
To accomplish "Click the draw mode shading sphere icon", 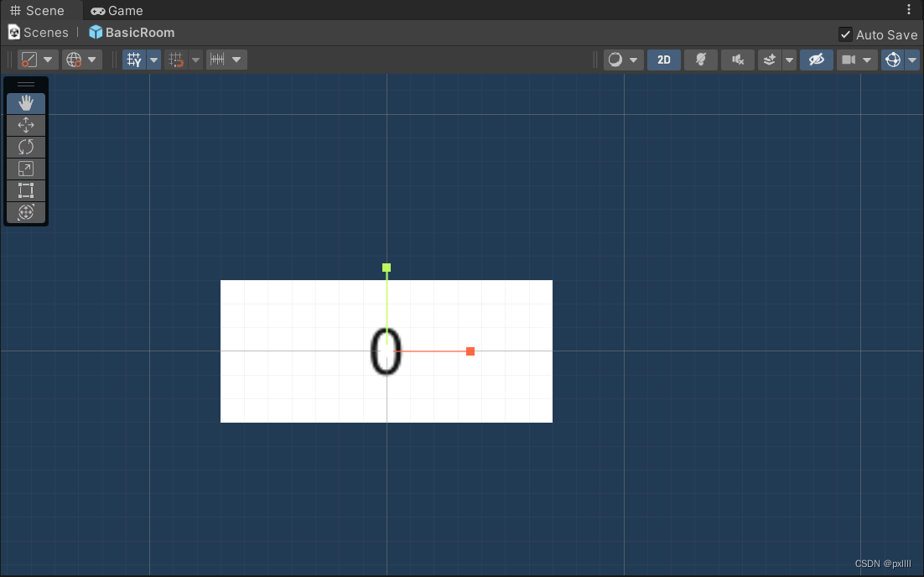I will (x=615, y=60).
